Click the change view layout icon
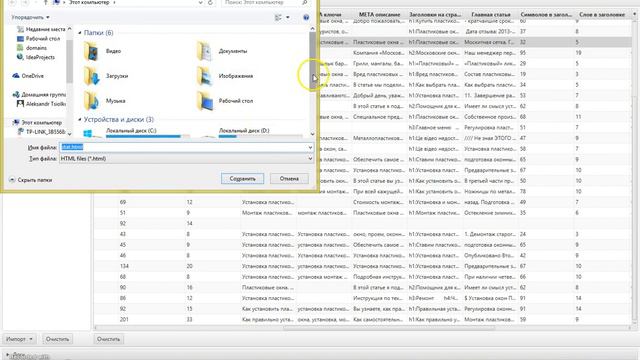The width and height of the screenshot is (640, 360). pos(278,17)
